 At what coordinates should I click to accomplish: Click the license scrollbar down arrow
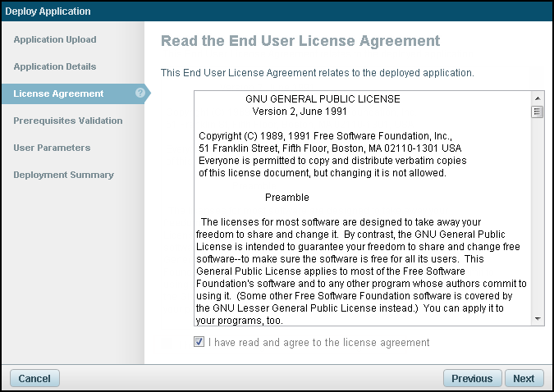click(x=538, y=318)
